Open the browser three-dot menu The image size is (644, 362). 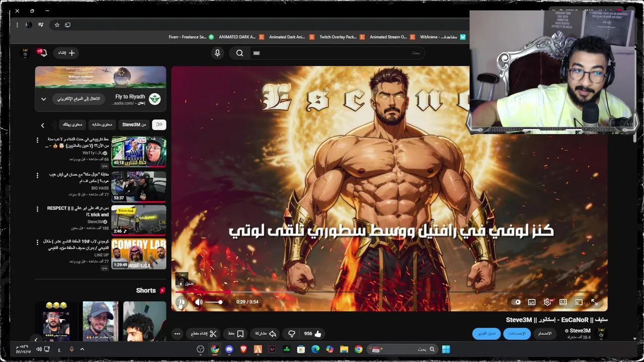click(x=17, y=25)
